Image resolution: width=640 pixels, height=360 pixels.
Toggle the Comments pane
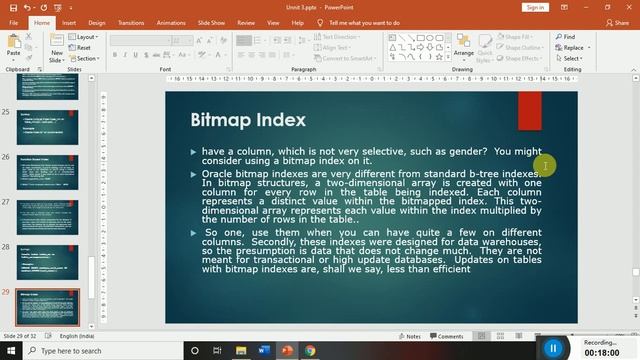pyautogui.click(x=447, y=336)
